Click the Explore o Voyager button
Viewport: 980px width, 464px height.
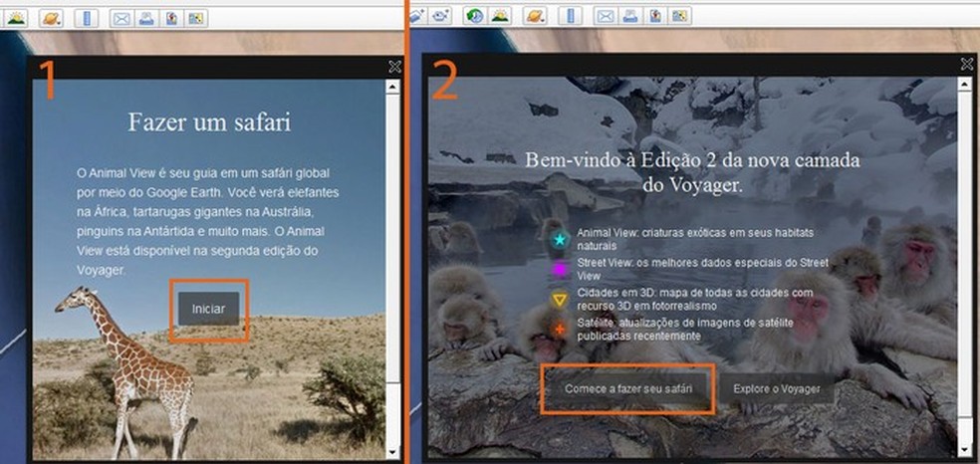point(776,388)
